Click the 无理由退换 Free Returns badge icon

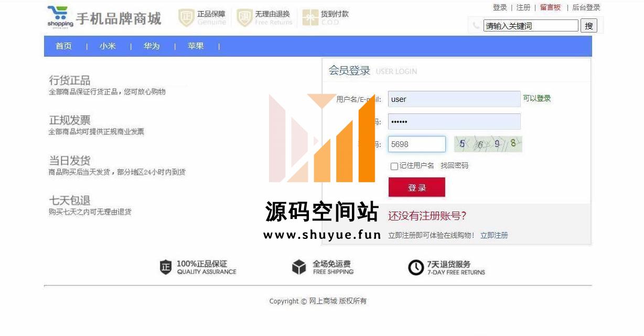[x=244, y=18]
